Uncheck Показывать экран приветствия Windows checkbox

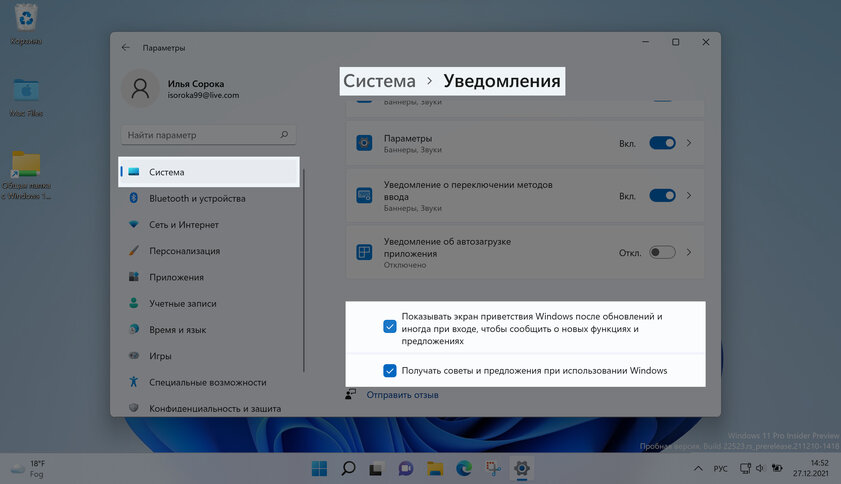click(x=390, y=326)
